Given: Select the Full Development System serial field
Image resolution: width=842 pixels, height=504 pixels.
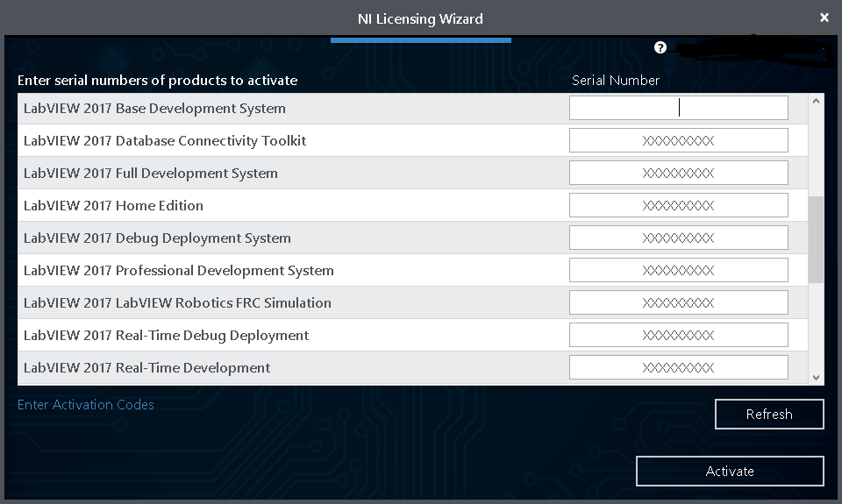Looking at the screenshot, I should pyautogui.click(x=678, y=173).
